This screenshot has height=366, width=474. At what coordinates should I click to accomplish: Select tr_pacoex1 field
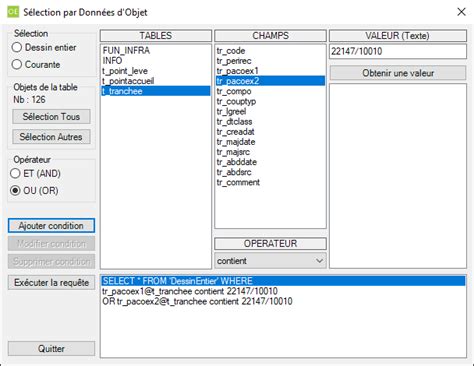270,71
